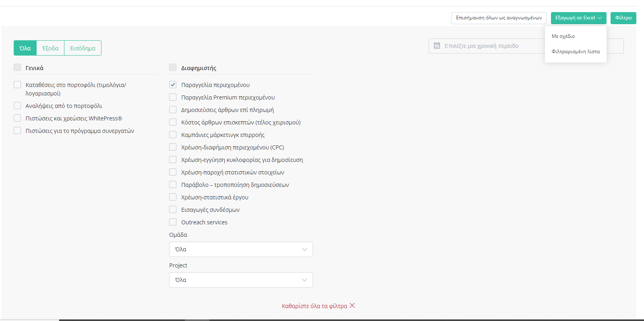Click Επισήμανση όλων ως αναγνωσμένων button

pyautogui.click(x=499, y=18)
